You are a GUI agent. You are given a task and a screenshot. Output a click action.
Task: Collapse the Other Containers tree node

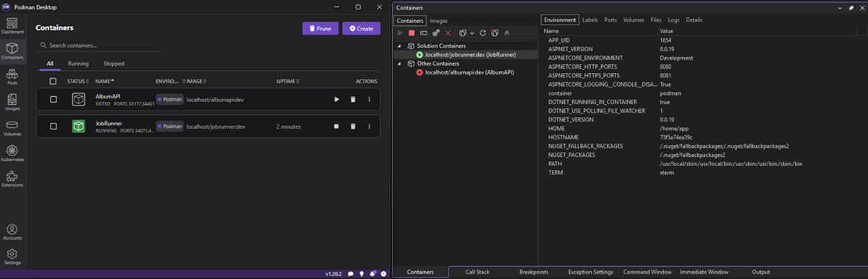(x=399, y=63)
